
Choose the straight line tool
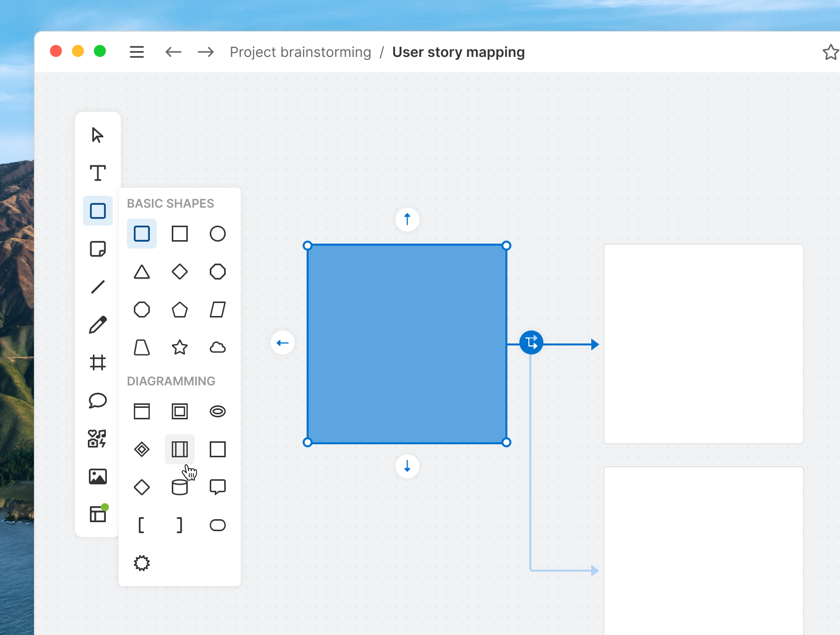tap(97, 287)
